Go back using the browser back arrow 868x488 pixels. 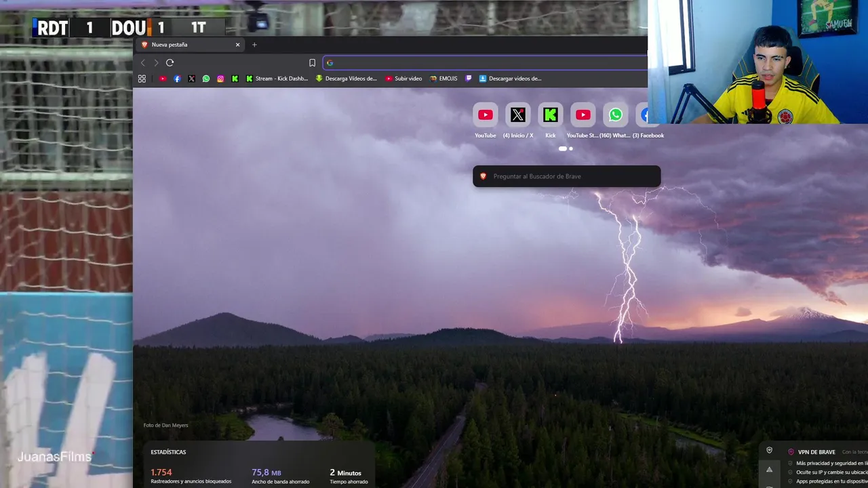tap(142, 62)
